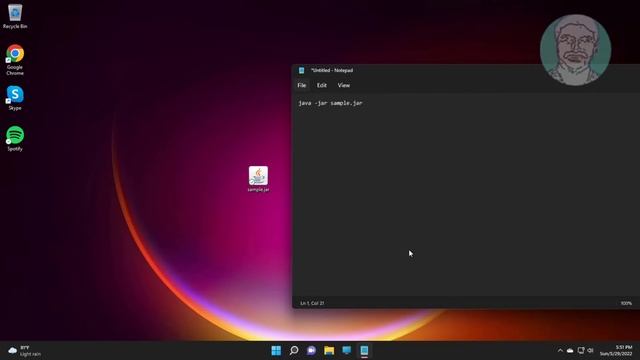
Task: Open the Notepad Edit menu
Action: coord(322,85)
